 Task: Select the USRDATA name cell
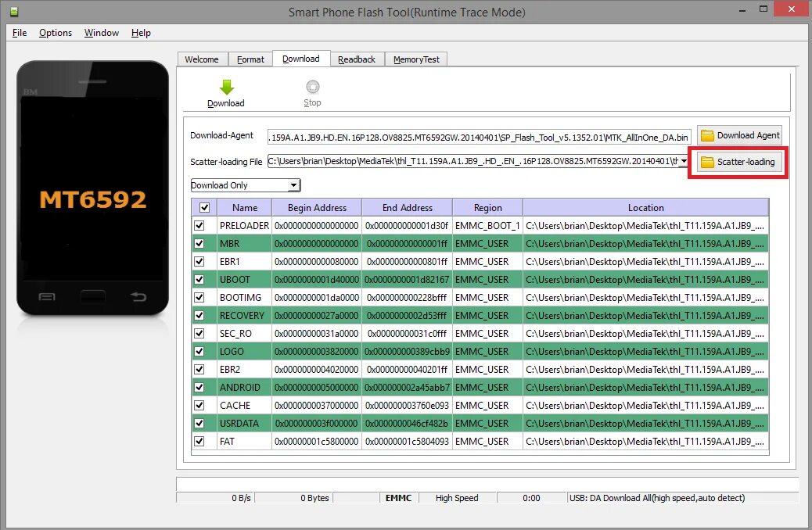pyautogui.click(x=244, y=424)
